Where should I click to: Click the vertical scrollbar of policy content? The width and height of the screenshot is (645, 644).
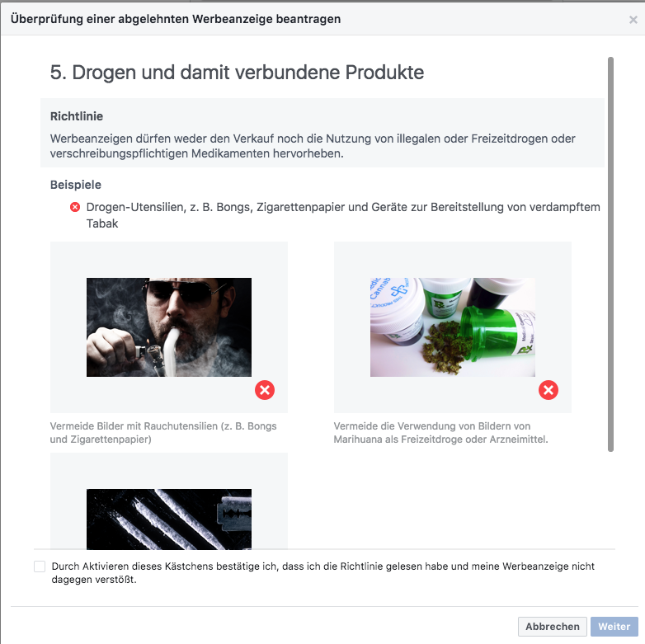pyautogui.click(x=610, y=254)
